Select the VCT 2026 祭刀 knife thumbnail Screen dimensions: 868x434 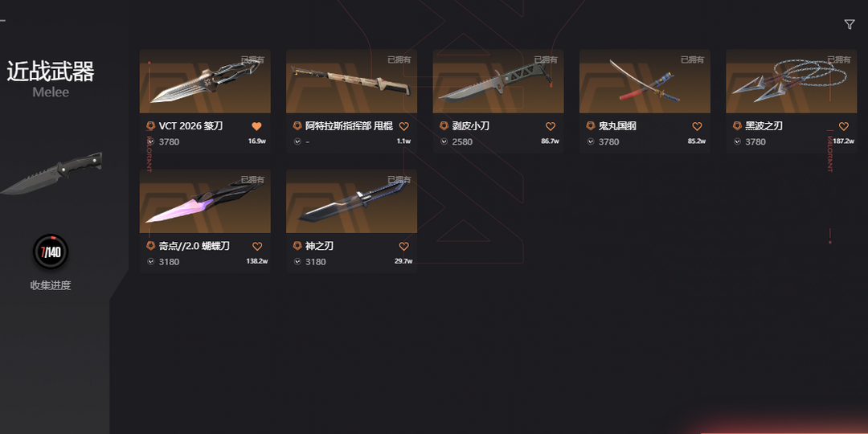(x=205, y=81)
